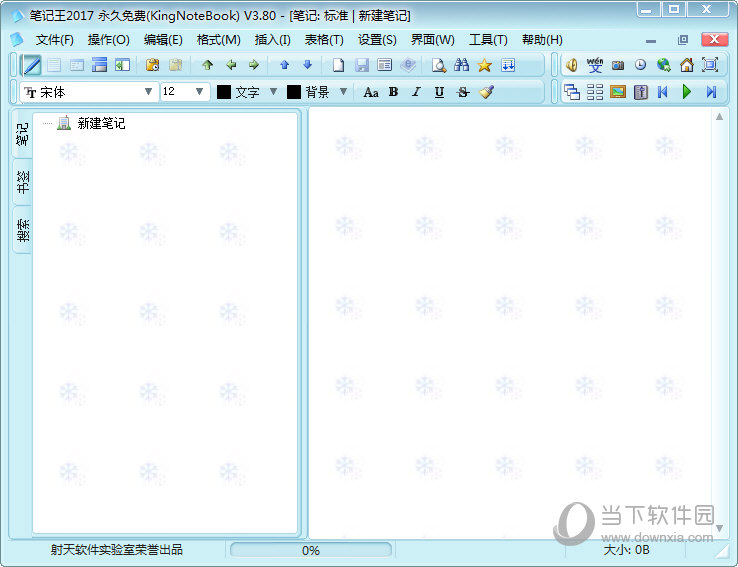This screenshot has height=567, width=738.
Task: Create a new blank page icon
Action: coord(338,65)
